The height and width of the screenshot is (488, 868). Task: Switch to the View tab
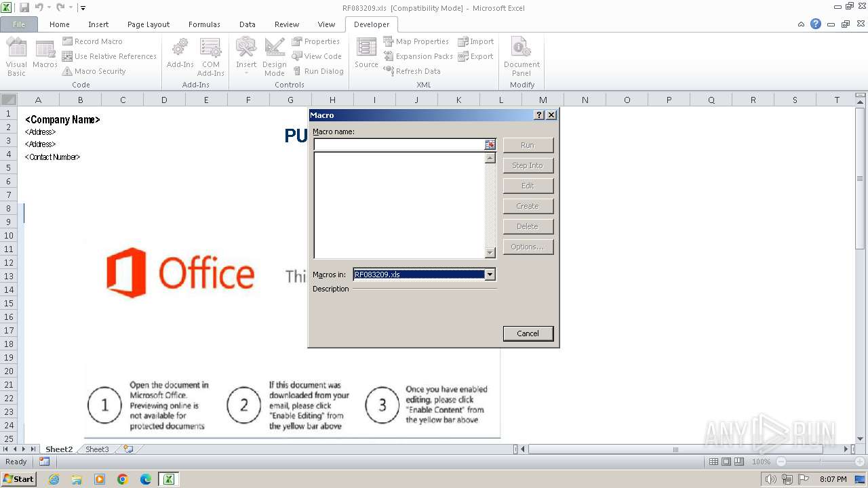(327, 24)
